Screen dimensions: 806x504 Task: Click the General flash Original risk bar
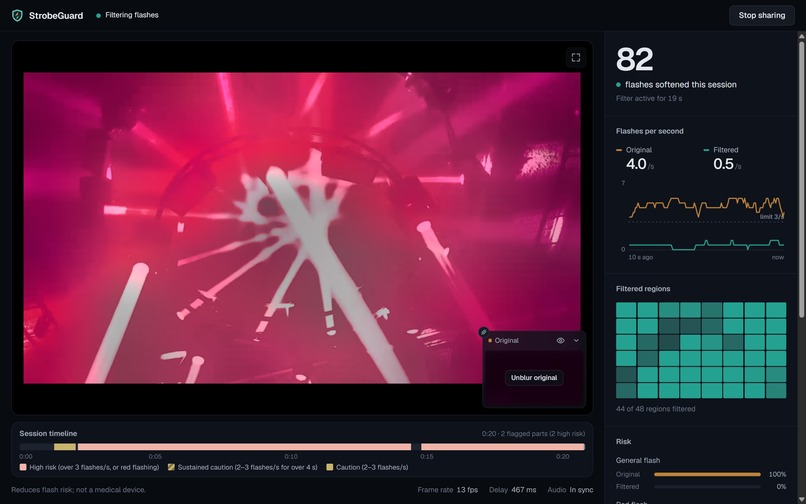pos(707,474)
